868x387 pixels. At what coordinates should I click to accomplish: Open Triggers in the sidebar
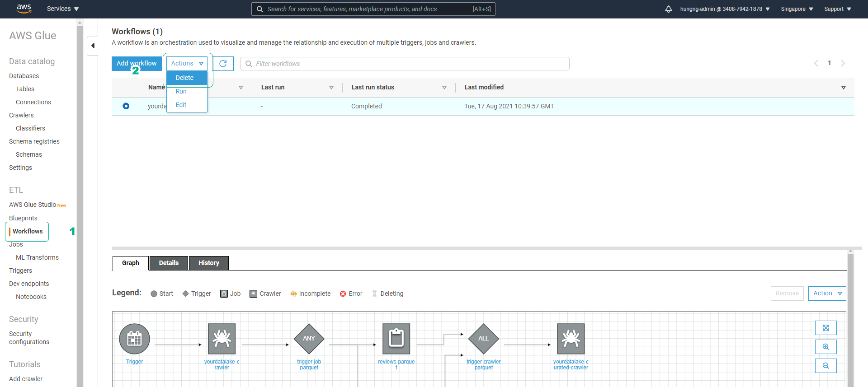(x=20, y=270)
